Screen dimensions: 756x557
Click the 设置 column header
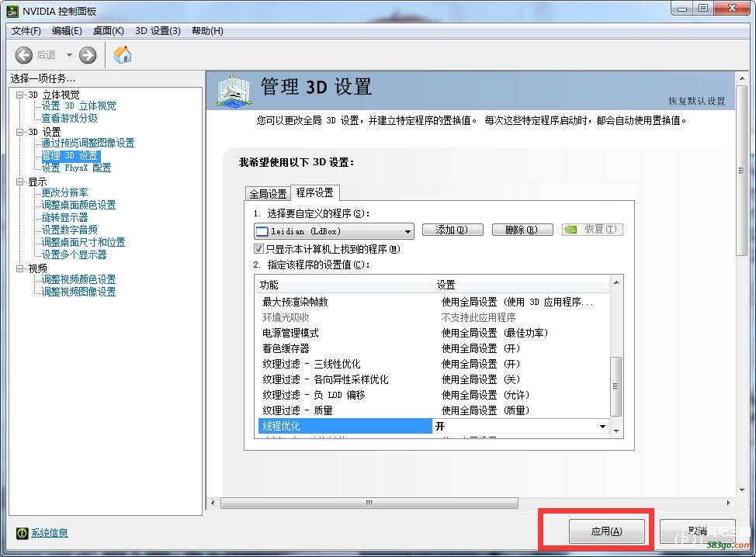pyautogui.click(x=521, y=285)
